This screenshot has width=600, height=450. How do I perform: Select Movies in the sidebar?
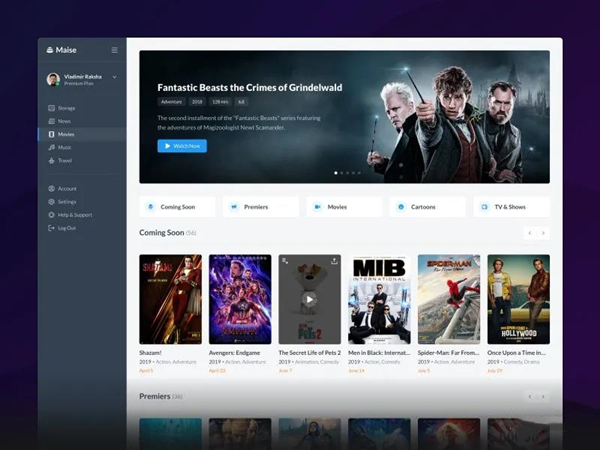82,134
